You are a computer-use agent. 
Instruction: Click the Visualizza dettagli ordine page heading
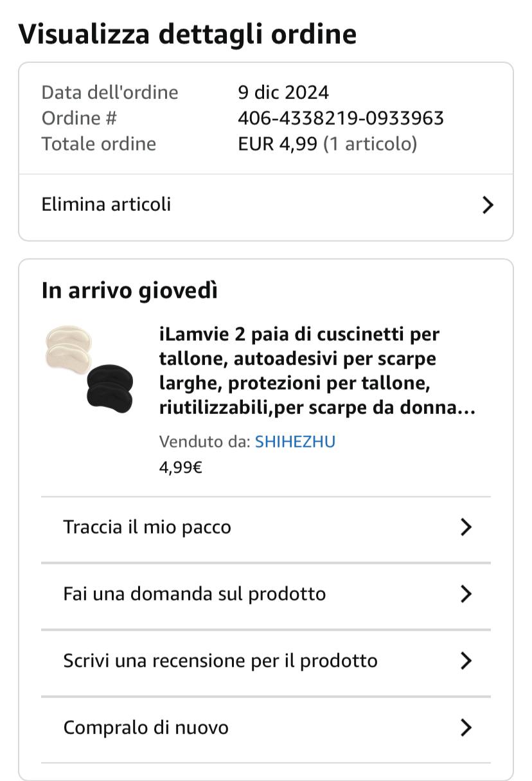[188, 33]
